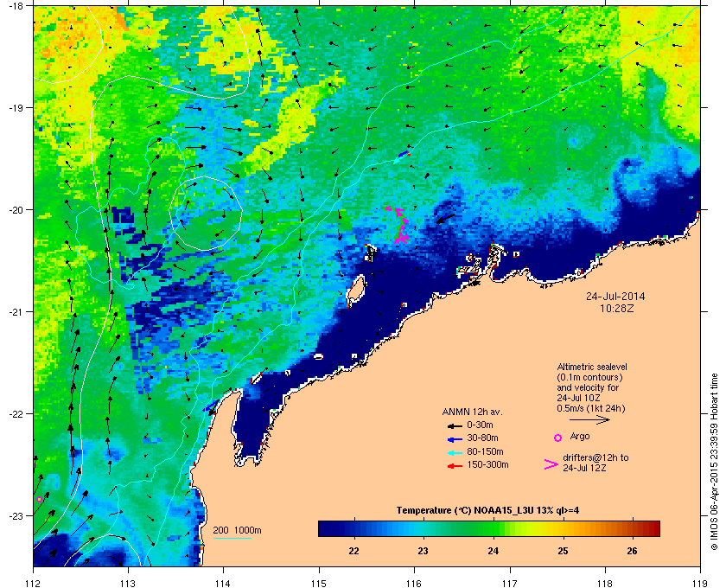Viewport: 726px width, 588px height.
Task: Click the cyan bathymetry legend line sample
Action: 232,538
